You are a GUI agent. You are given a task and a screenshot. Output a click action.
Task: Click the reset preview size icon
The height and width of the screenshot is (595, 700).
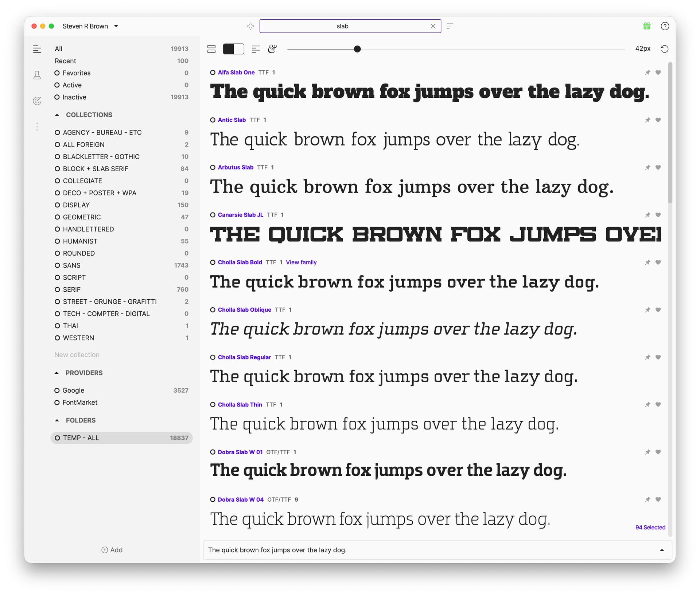tap(664, 49)
